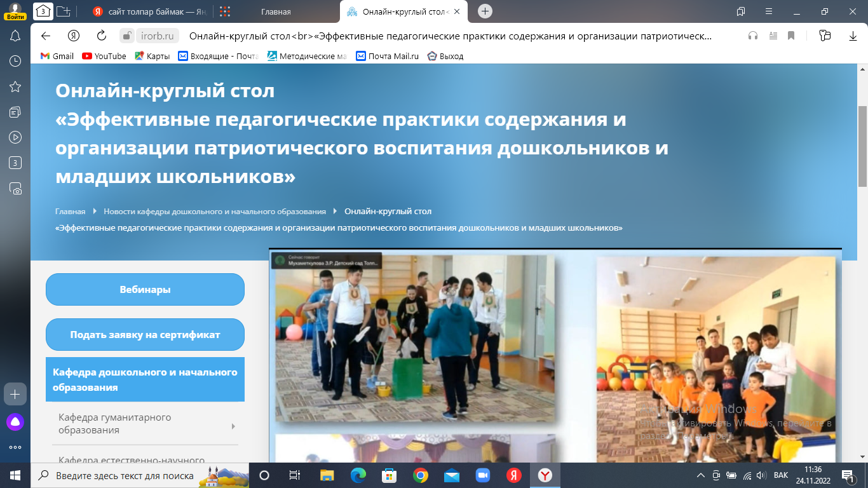Viewport: 868px width, 488px height.
Task: Bookmark this page using address bar flag
Action: tap(791, 36)
